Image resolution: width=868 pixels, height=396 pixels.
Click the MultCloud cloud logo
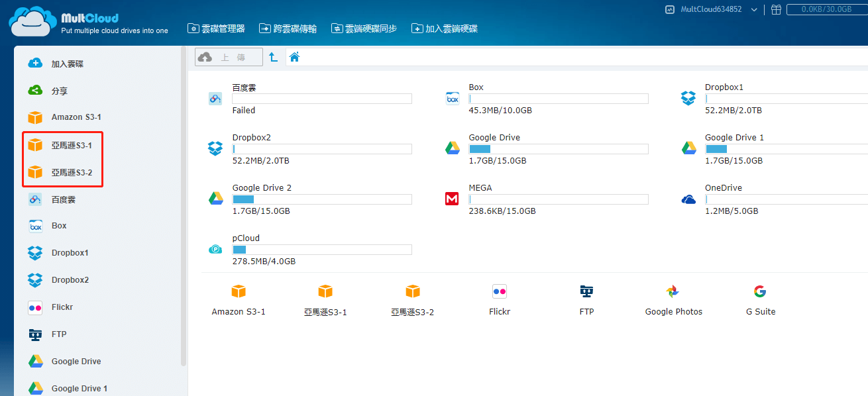click(30, 21)
